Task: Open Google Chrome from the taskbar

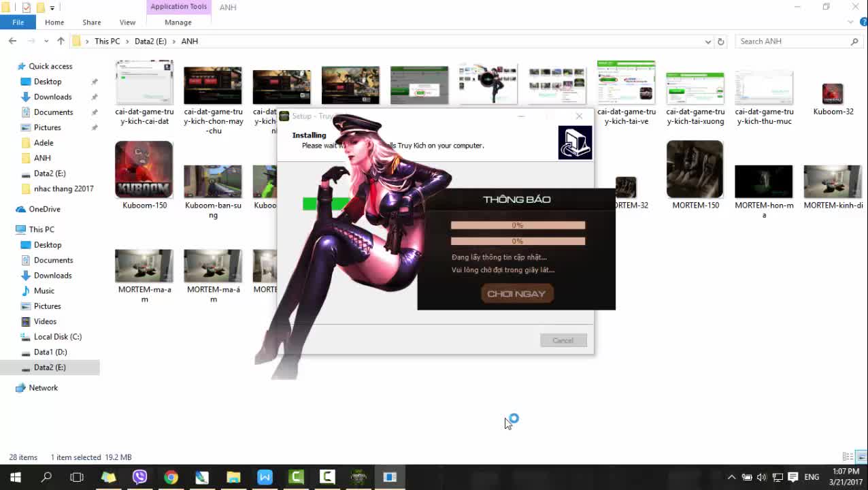Action: [171, 477]
